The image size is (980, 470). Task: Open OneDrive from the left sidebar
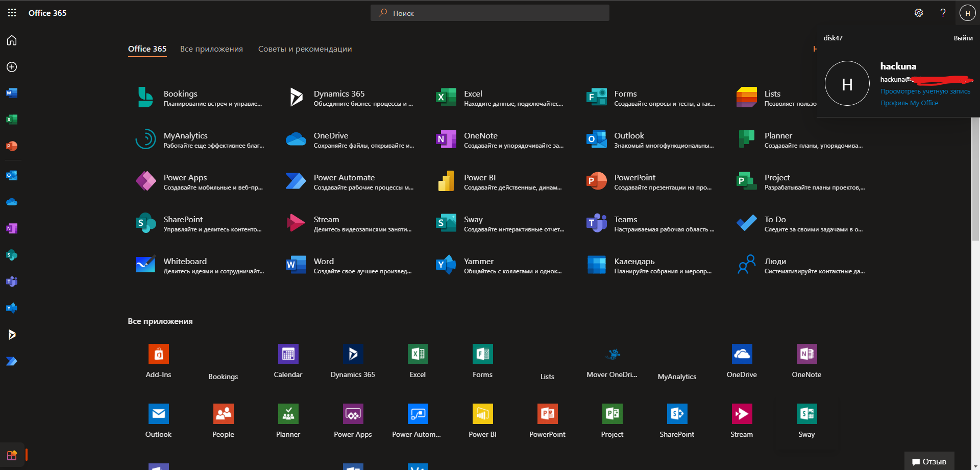(x=12, y=202)
